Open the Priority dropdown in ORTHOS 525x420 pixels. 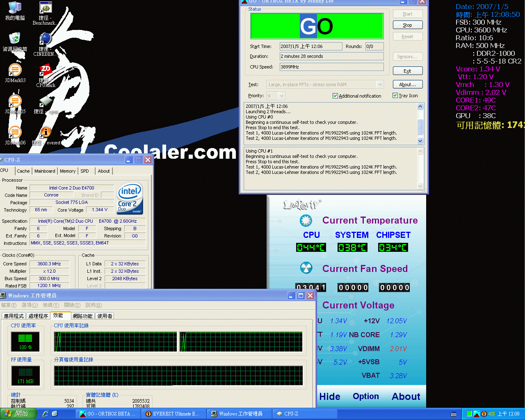pyautogui.click(x=281, y=96)
